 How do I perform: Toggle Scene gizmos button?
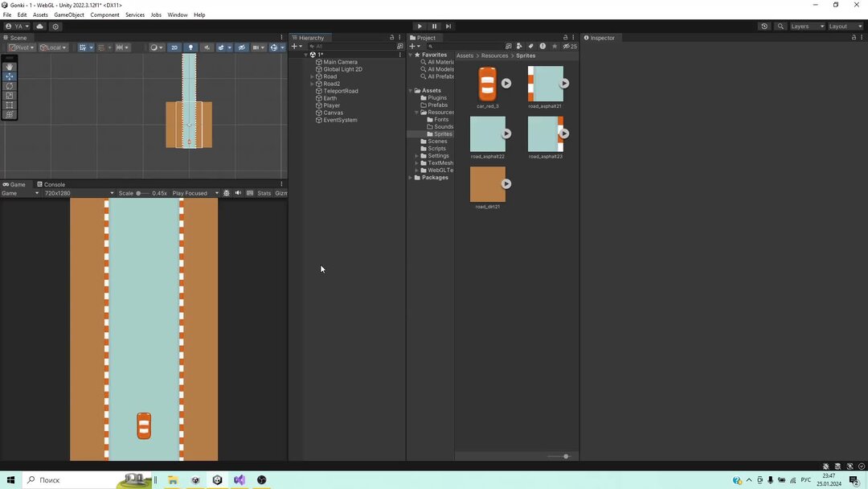pos(273,47)
